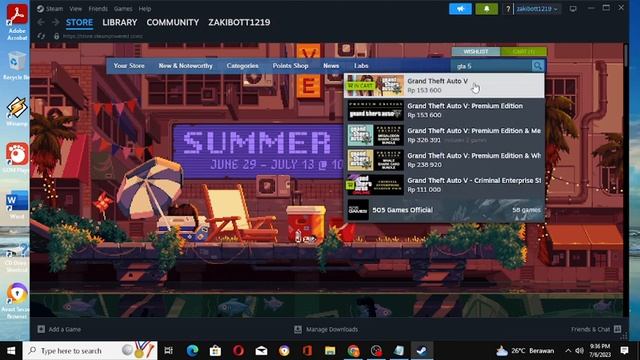
Task: Click the volume icon in system tray
Action: [579, 351]
